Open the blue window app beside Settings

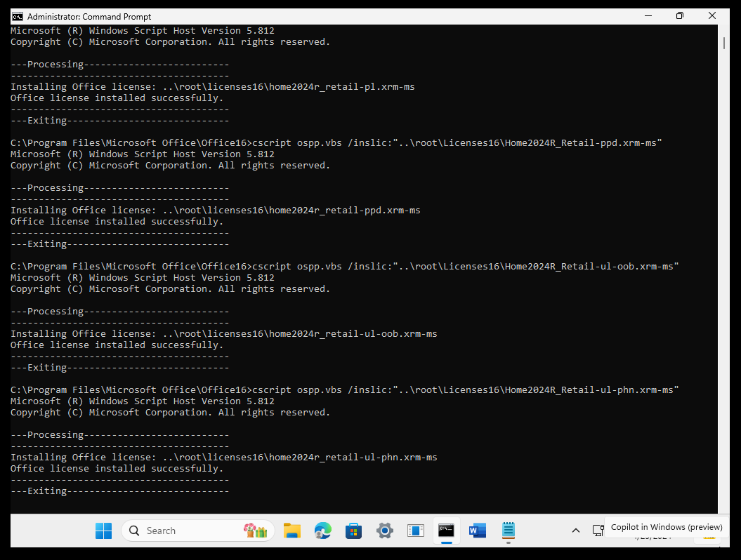tap(415, 531)
